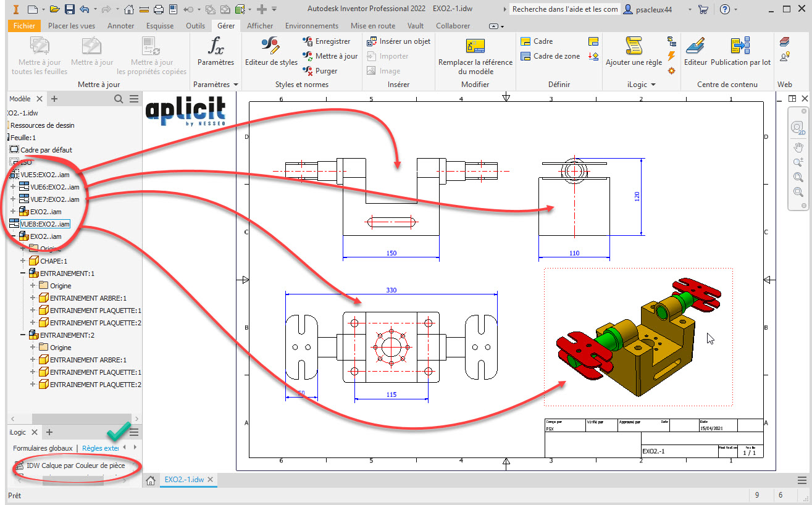Click Ajouter une règle iLogic icon
This screenshot has width=812, height=505.
tap(634, 51)
